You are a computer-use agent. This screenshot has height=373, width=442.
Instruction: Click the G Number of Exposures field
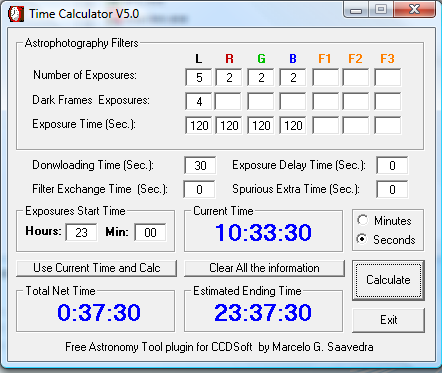[x=261, y=77]
